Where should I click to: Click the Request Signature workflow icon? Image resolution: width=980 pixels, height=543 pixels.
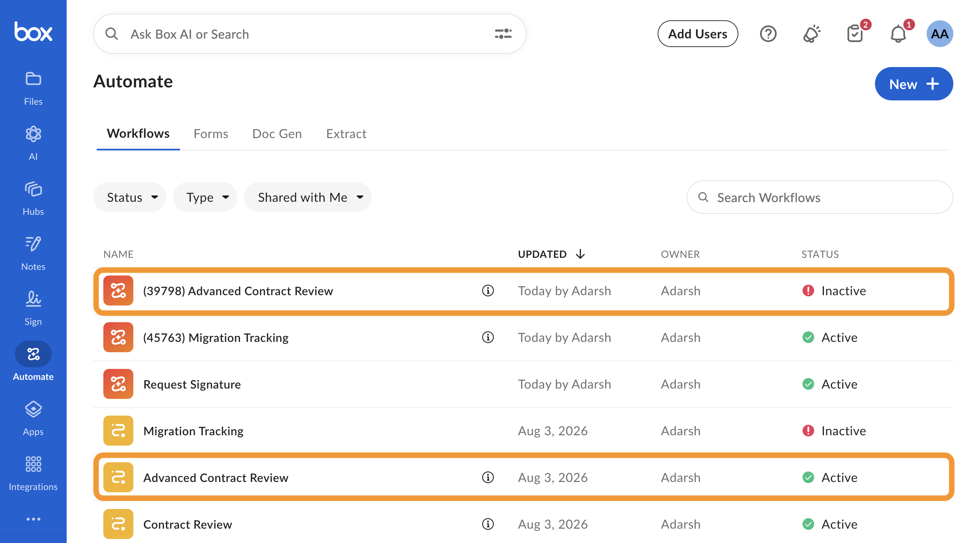[x=118, y=384]
